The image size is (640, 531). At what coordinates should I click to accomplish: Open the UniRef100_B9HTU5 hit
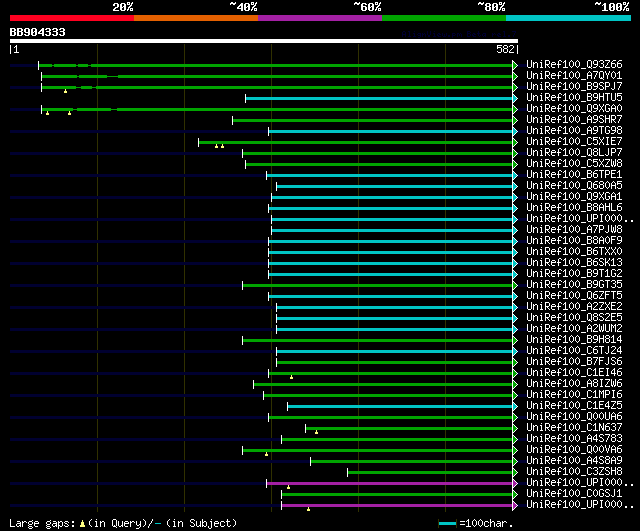pos(574,98)
